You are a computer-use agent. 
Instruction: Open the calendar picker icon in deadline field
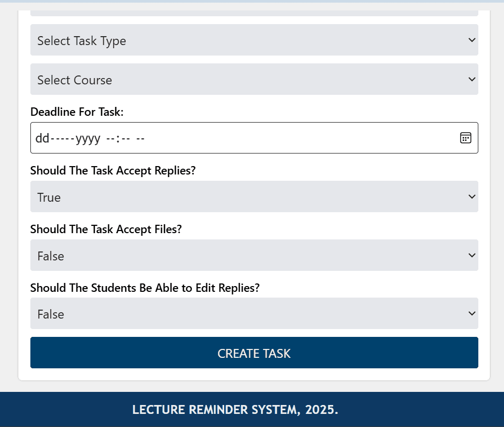click(x=465, y=138)
